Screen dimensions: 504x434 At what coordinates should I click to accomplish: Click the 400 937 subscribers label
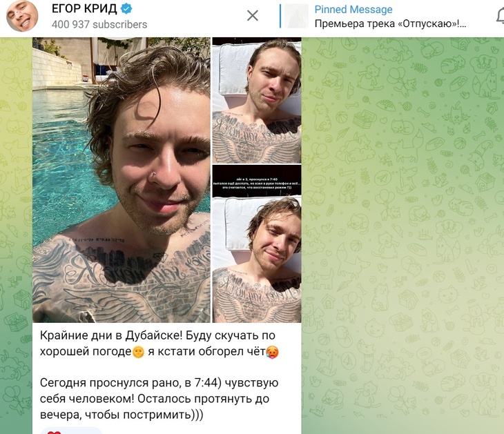point(99,24)
